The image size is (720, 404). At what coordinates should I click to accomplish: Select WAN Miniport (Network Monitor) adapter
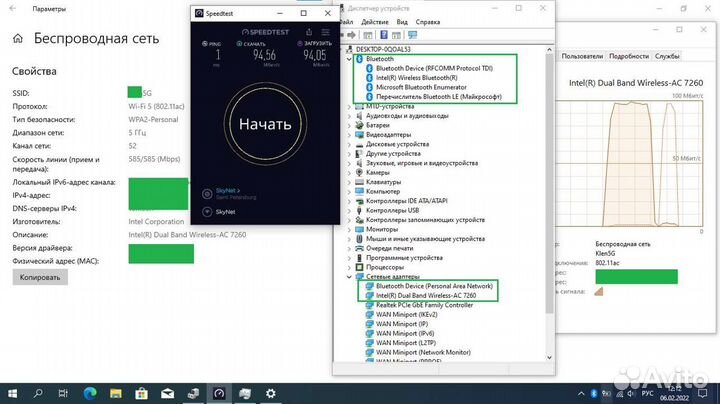click(x=423, y=353)
